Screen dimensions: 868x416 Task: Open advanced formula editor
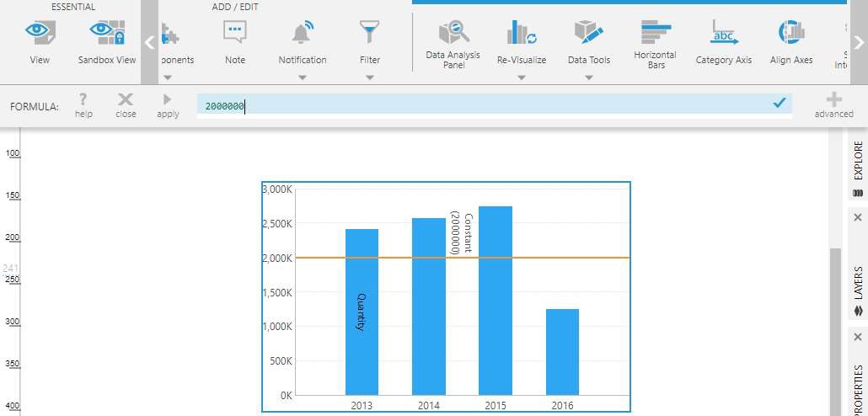(x=833, y=100)
